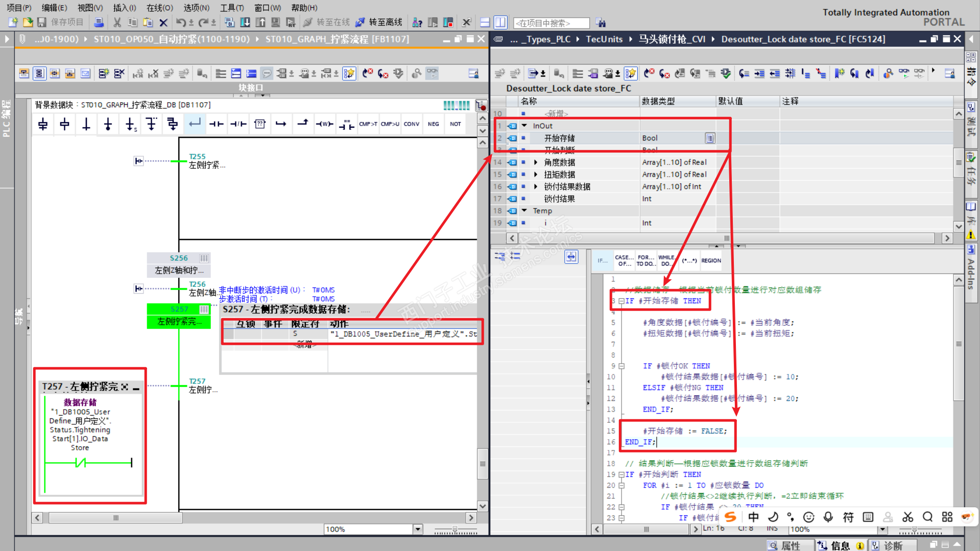Download to device icon in main toolbar
This screenshot has height=551, width=980.
[245, 22]
